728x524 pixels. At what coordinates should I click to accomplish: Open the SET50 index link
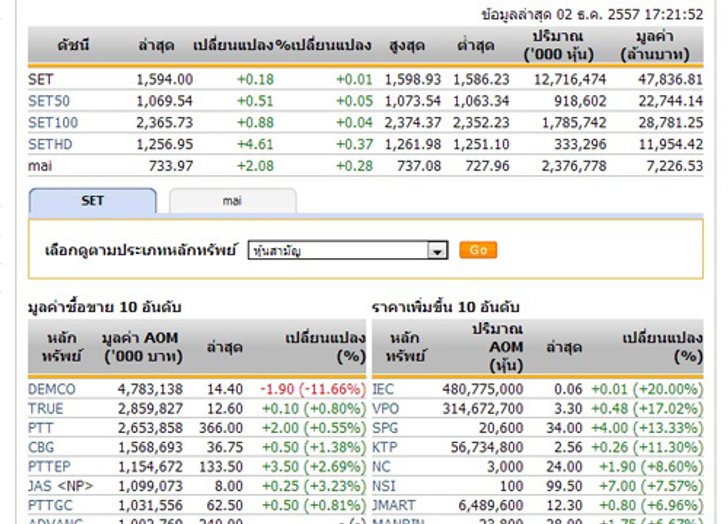[49, 101]
